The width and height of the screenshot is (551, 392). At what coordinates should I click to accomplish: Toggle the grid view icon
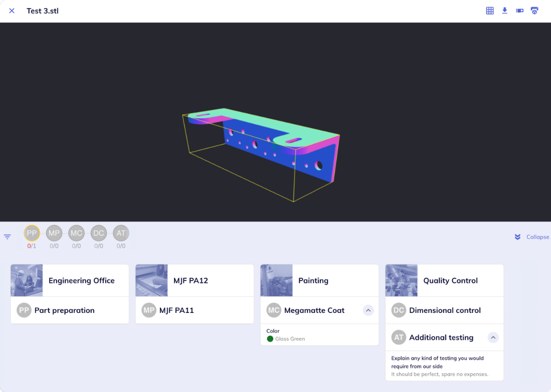490,11
